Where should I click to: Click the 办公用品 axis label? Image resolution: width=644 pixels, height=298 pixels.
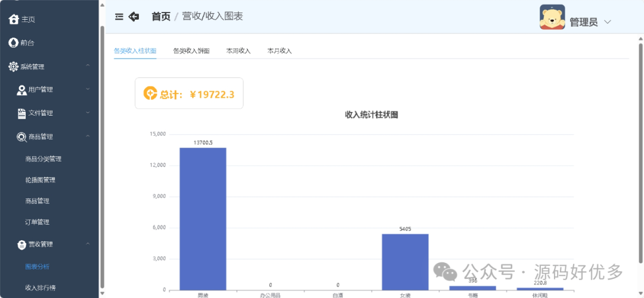[x=270, y=294]
